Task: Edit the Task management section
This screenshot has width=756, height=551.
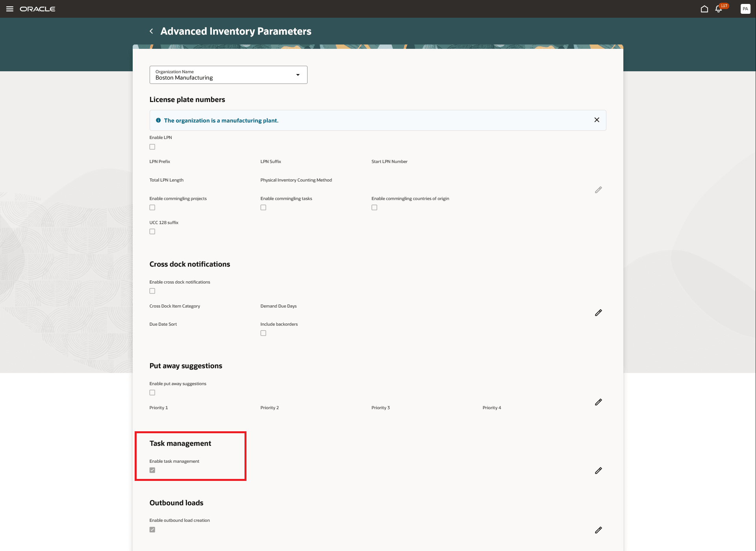Action: coord(598,471)
